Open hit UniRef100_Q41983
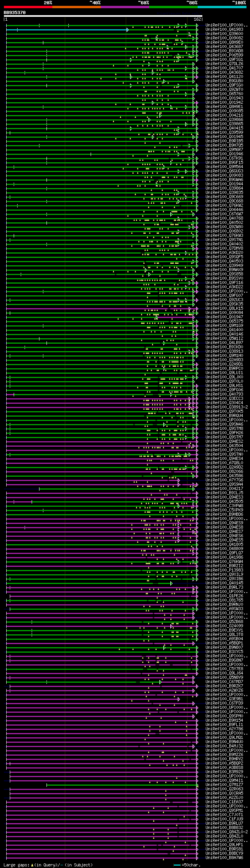Screen dimensions: 250x868 224,30
